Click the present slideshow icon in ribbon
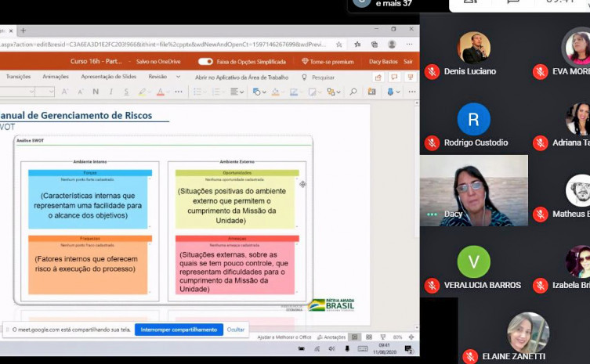 click(410, 77)
